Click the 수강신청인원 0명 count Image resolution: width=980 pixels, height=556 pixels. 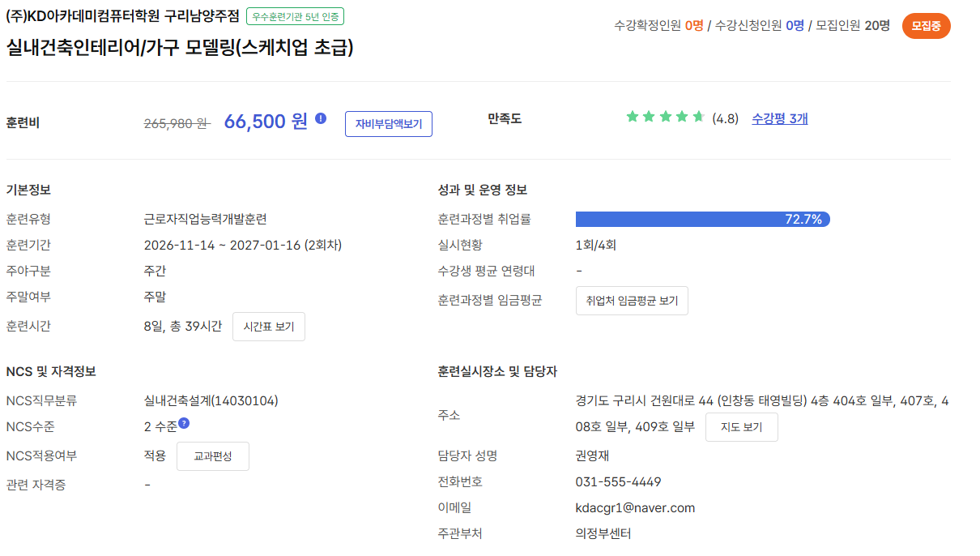pyautogui.click(x=760, y=25)
